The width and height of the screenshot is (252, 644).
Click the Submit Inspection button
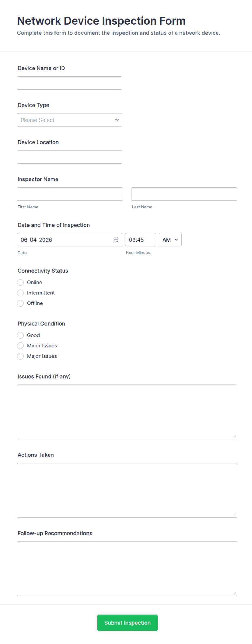tap(127, 623)
